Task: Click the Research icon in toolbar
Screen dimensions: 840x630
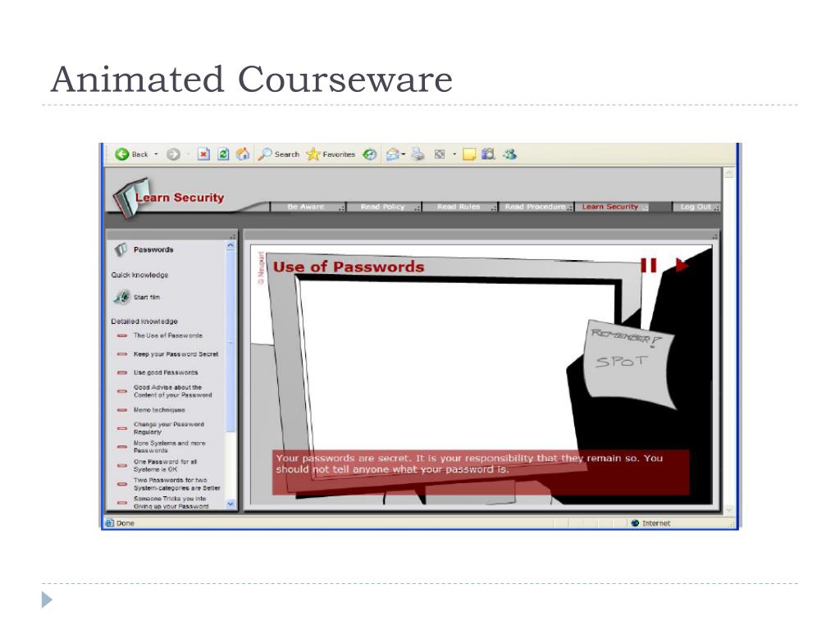Action: click(488, 154)
